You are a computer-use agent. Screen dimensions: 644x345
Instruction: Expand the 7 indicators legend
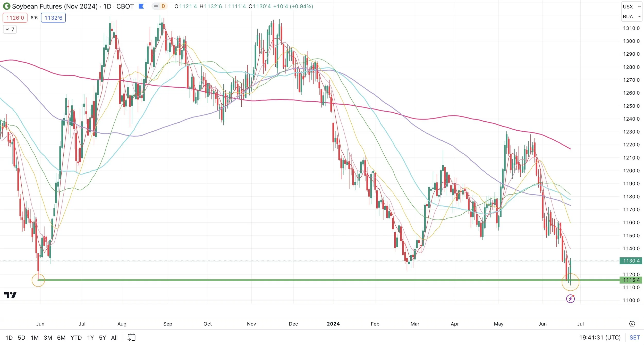pos(10,29)
